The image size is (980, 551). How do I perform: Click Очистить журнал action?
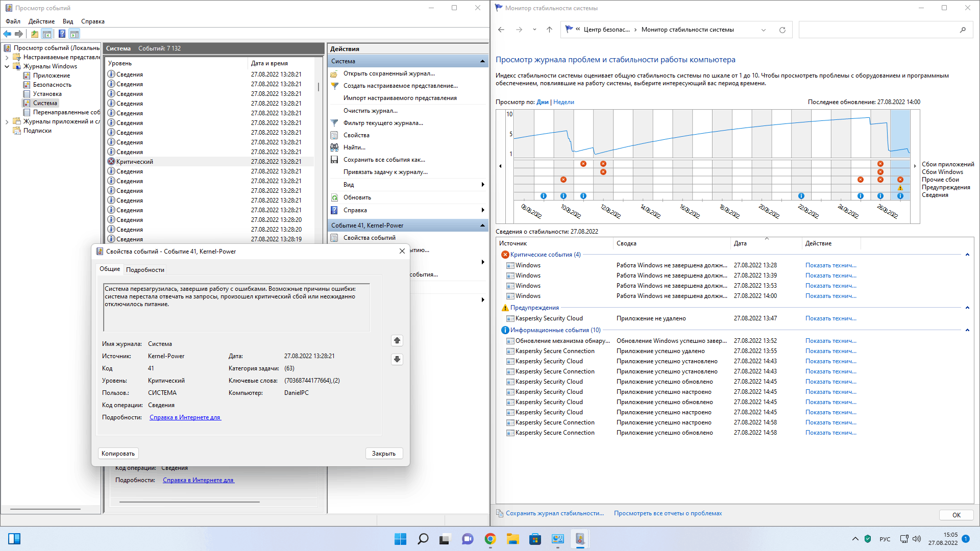pyautogui.click(x=371, y=111)
